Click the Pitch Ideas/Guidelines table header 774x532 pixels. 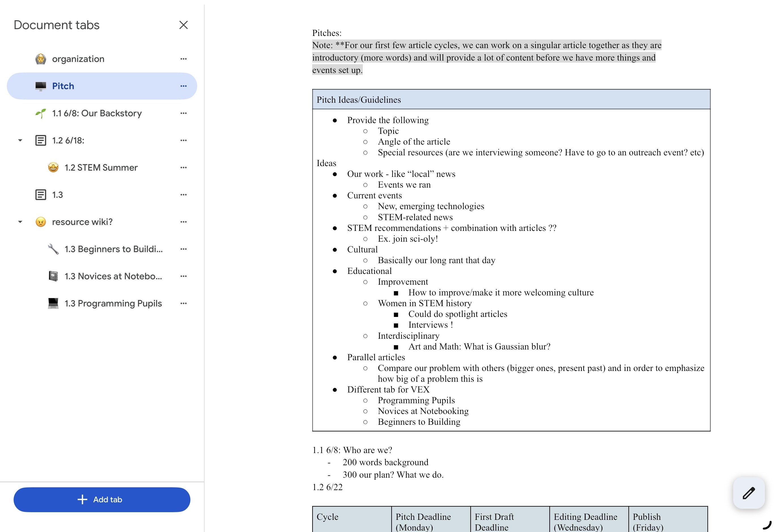511,99
